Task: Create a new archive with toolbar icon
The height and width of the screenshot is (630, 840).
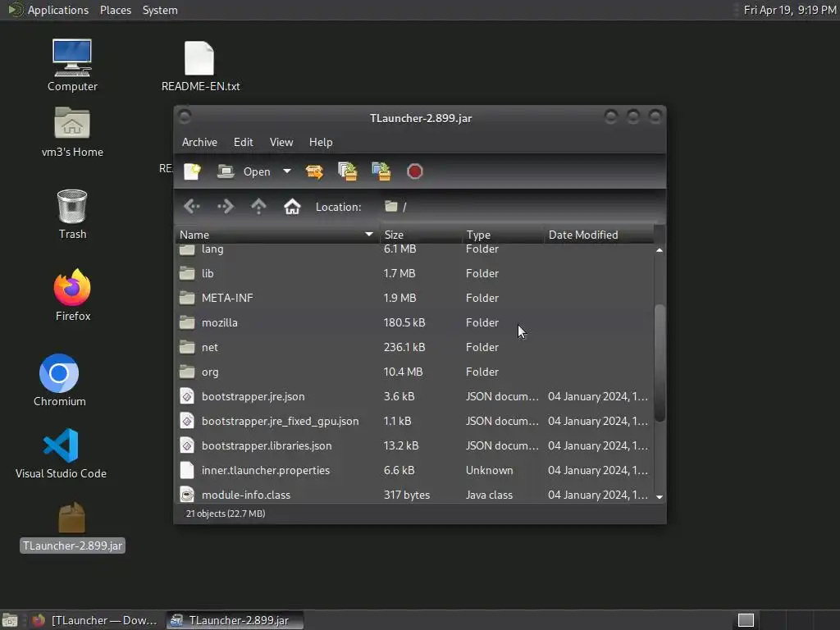Action: click(192, 171)
